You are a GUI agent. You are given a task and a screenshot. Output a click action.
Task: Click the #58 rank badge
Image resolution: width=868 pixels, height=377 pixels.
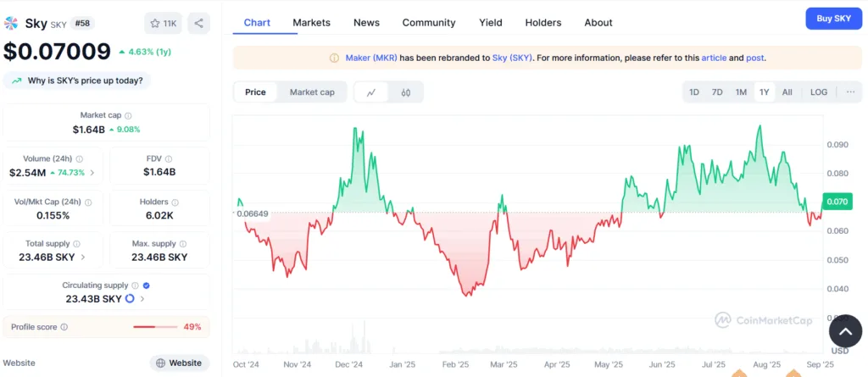pos(82,23)
